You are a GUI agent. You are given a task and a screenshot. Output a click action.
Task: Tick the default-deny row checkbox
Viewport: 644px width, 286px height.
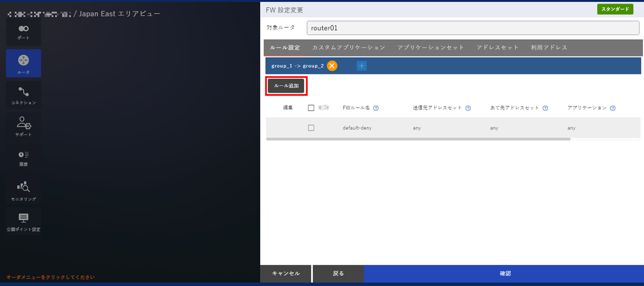(x=311, y=128)
